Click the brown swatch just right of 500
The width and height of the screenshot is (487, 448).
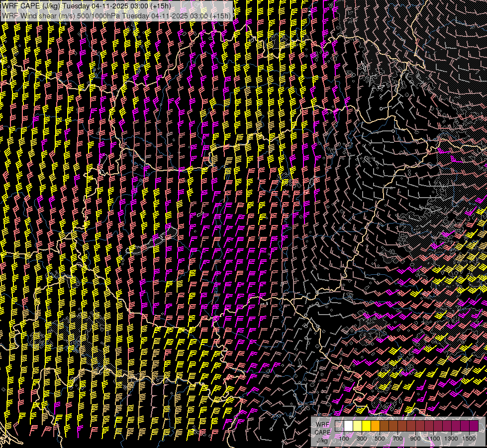384,426
